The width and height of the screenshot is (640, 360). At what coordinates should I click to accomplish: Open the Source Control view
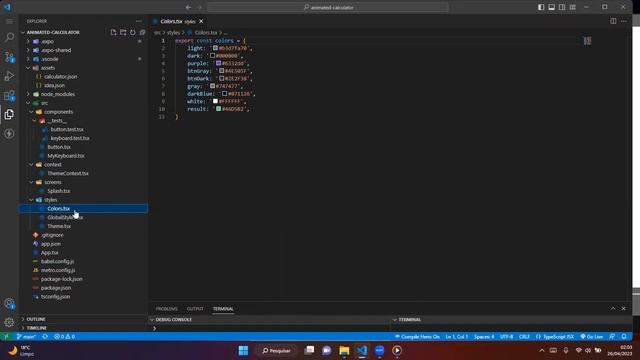(x=9, y=57)
